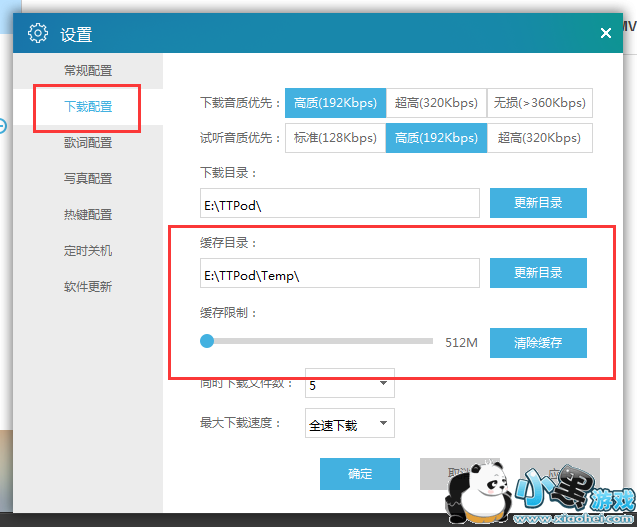Viewport: 637px width, 527px height.
Task: Open the simultaneous downloads dropdown showing 5
Action: pyautogui.click(x=350, y=384)
